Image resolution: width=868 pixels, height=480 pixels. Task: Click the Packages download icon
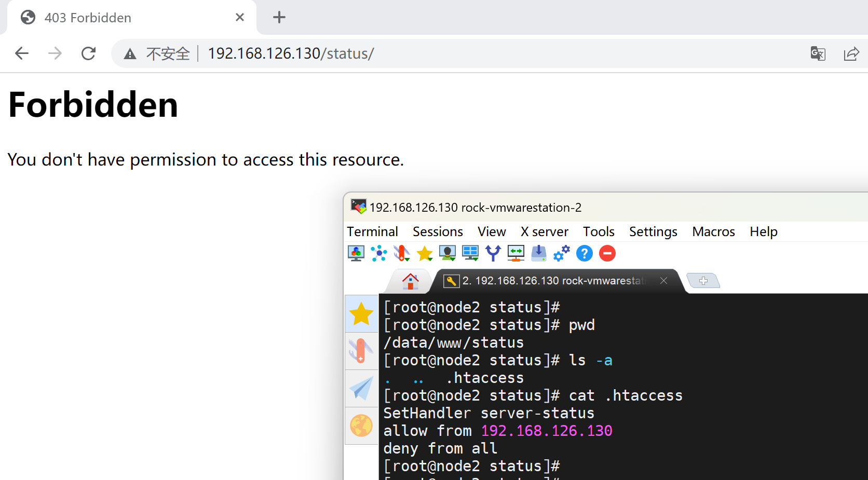(538, 253)
